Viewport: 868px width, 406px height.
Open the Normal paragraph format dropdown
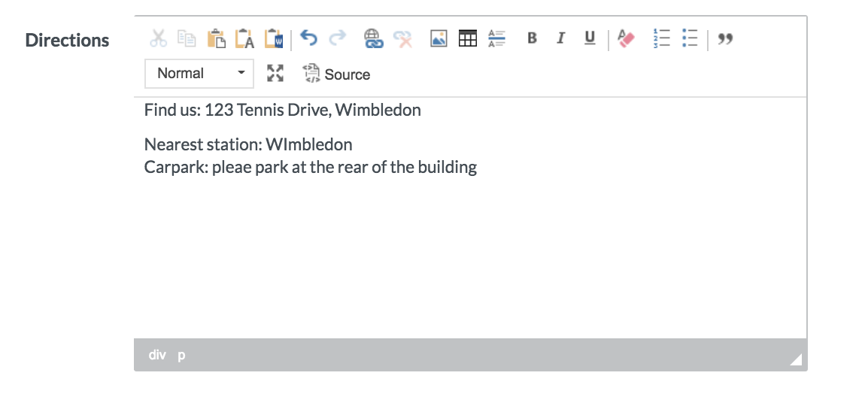click(x=199, y=74)
